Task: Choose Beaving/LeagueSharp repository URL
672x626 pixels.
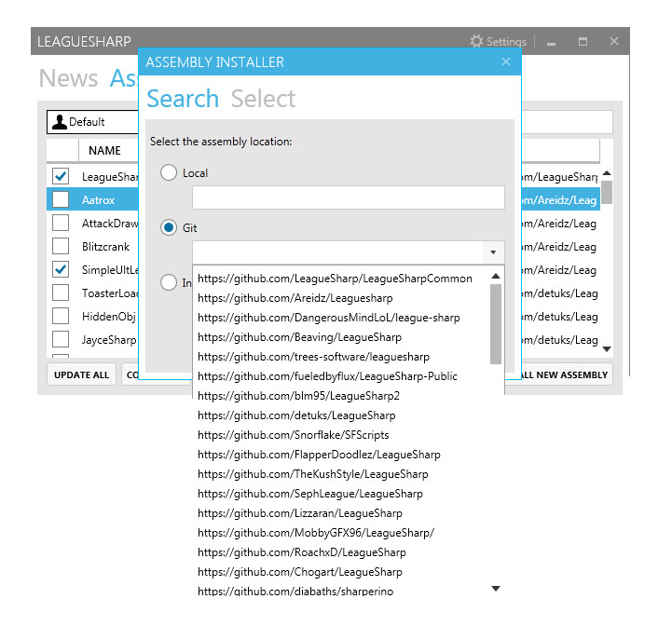Action: pos(299,337)
